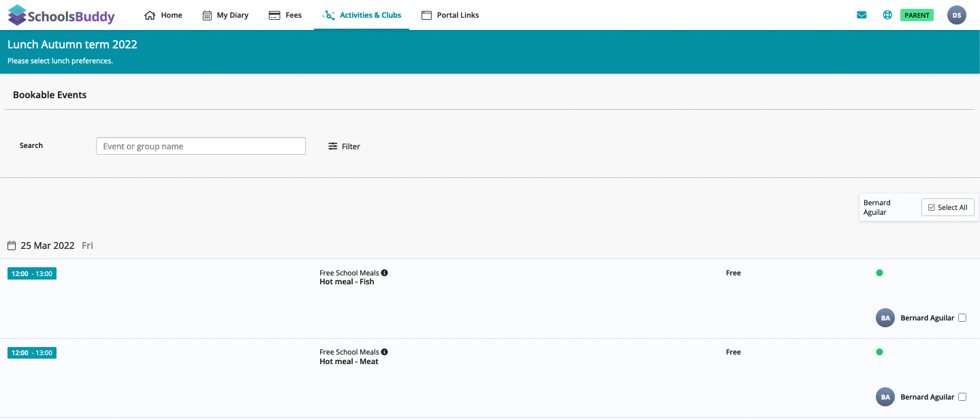Select the Activities & Clubs tab
The width and height of the screenshot is (980, 420).
362,15
